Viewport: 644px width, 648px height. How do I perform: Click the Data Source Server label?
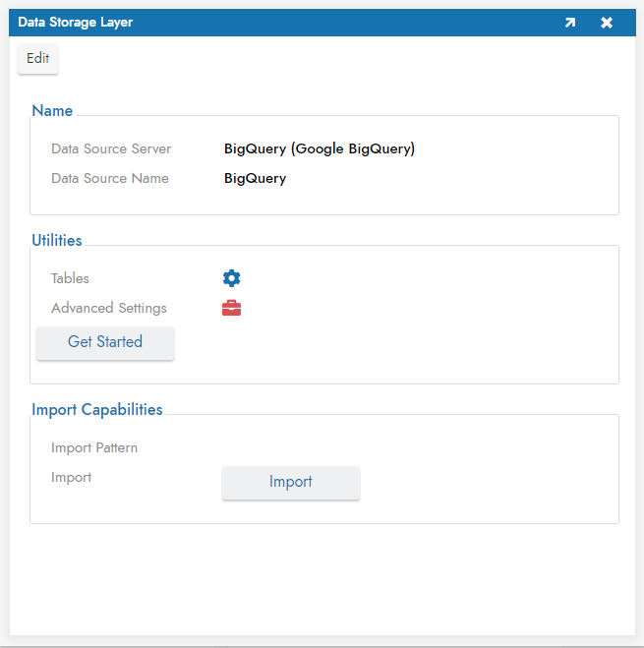pos(111,148)
